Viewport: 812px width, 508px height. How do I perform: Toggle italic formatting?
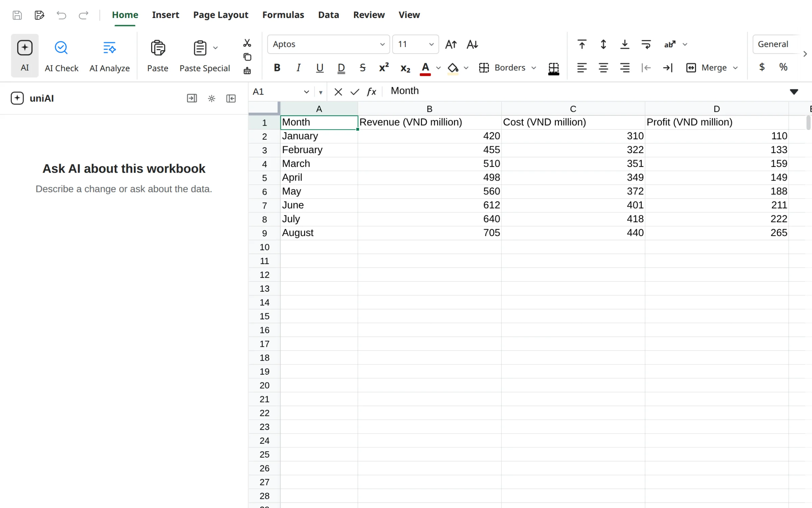pyautogui.click(x=298, y=68)
